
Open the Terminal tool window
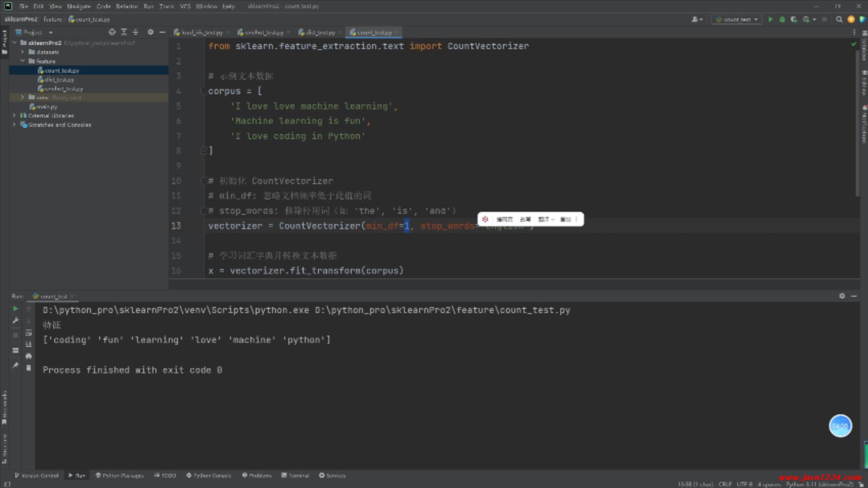tap(295, 475)
